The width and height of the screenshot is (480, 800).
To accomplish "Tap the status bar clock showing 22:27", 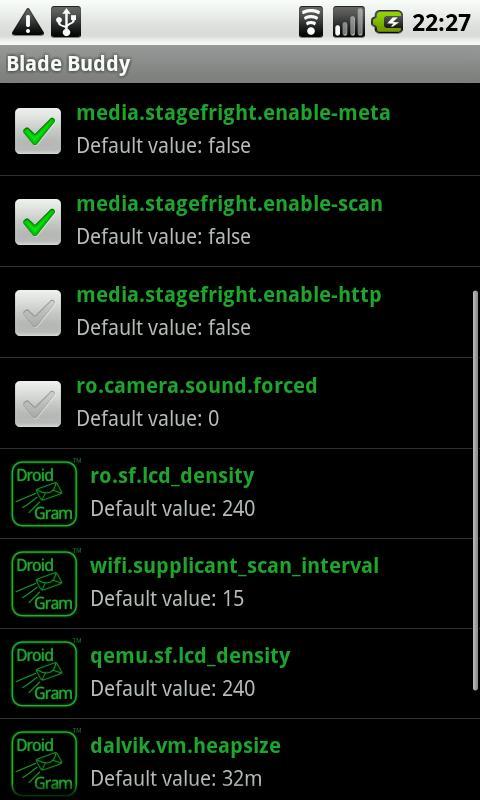I will [441, 23].
